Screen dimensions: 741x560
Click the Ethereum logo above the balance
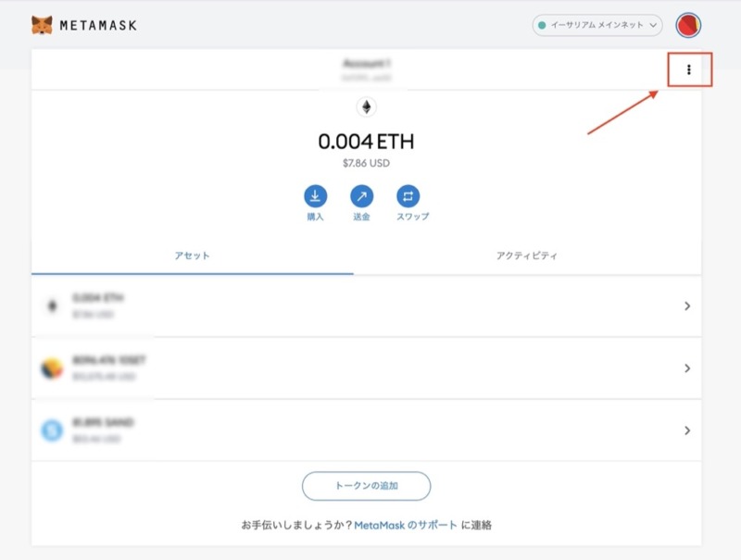pyautogui.click(x=366, y=107)
